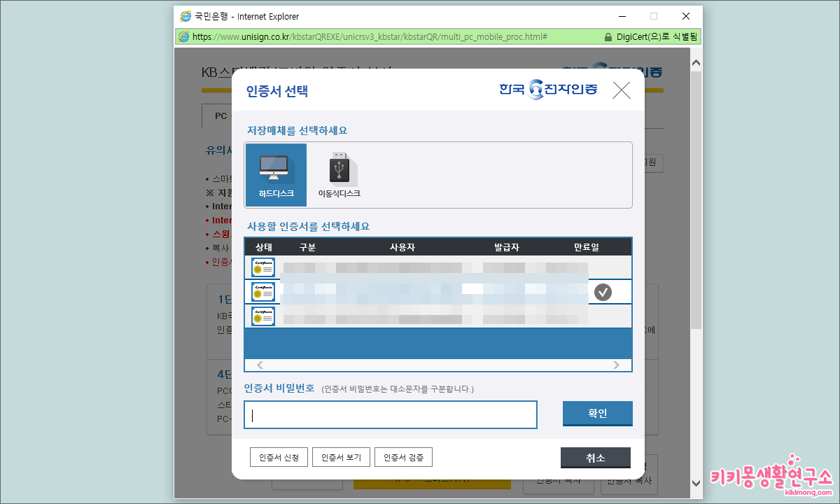Click the right chevron of the certificate list
840x504 pixels.
click(x=616, y=365)
